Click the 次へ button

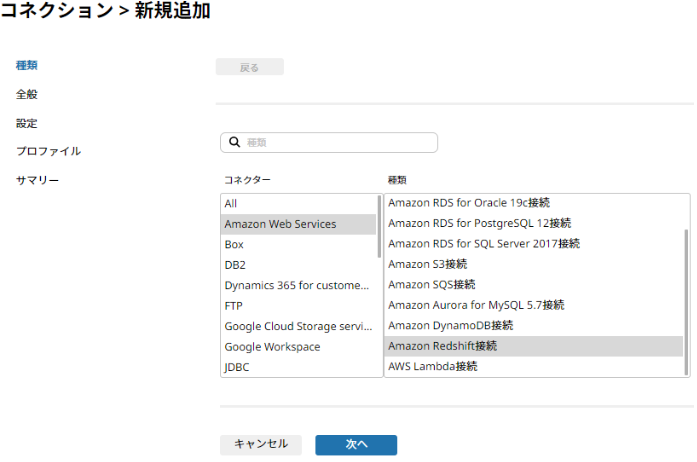[x=356, y=445]
